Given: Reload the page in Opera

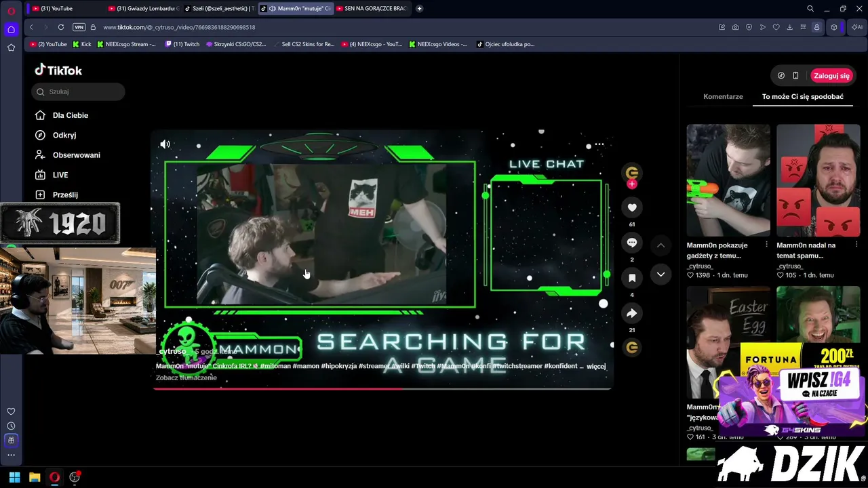Looking at the screenshot, I should (x=61, y=27).
